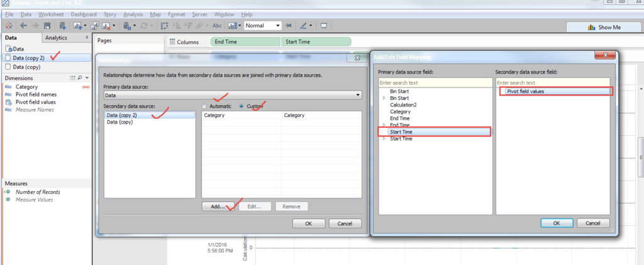Click the Clear Sheet chart icon with red X
The image size is (644, 265).
[107, 26]
